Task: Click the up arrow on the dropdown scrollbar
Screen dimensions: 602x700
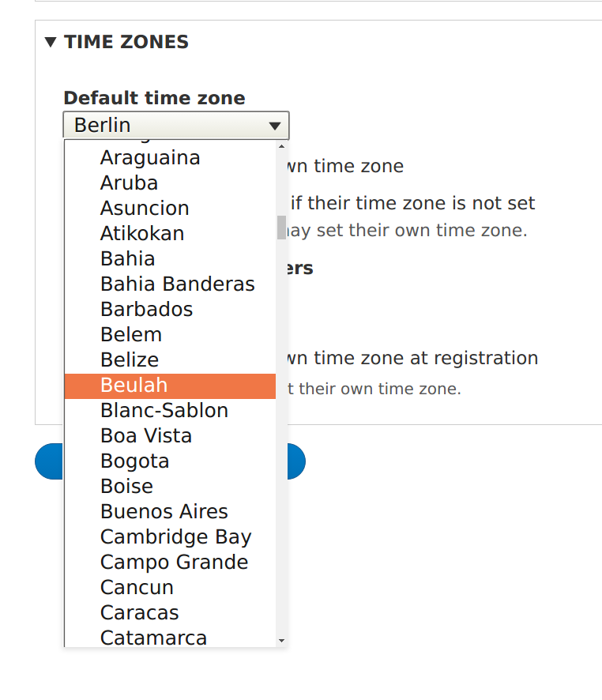Action: (x=281, y=145)
